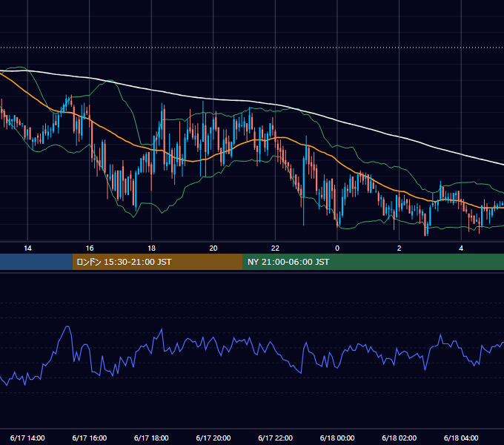Click the 20 hour axis label
Screen dimensions: 504x445
pos(213,248)
